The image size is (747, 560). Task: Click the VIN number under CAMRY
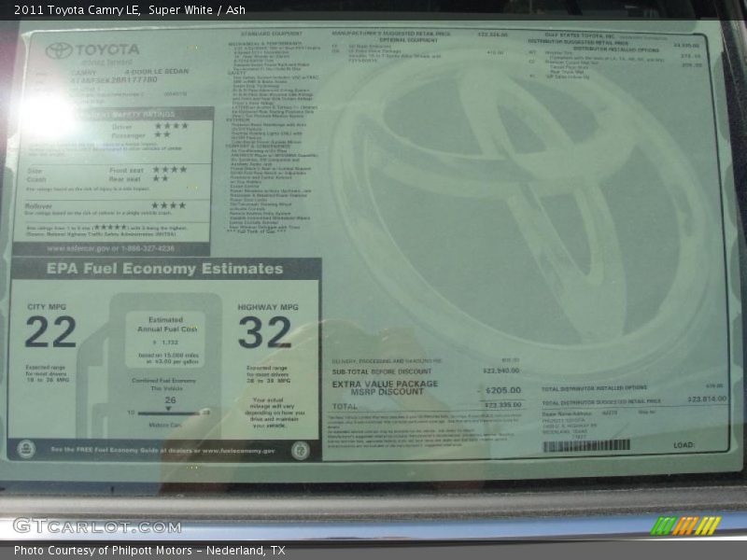113,80
